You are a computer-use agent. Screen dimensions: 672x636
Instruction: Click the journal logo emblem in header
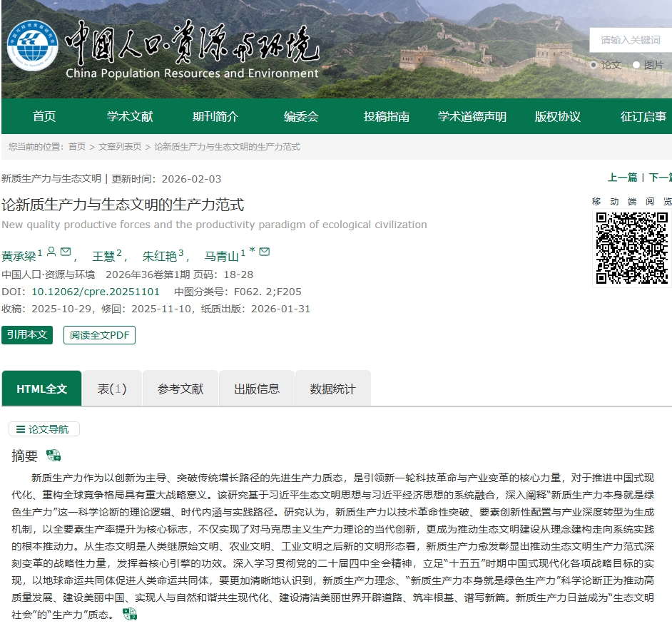coord(33,47)
